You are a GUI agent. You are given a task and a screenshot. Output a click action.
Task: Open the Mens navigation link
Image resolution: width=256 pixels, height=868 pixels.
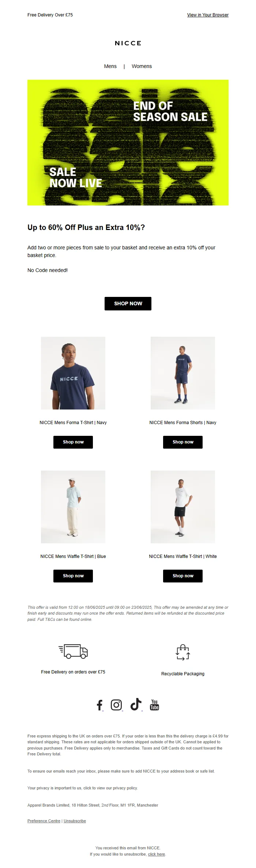tap(110, 66)
